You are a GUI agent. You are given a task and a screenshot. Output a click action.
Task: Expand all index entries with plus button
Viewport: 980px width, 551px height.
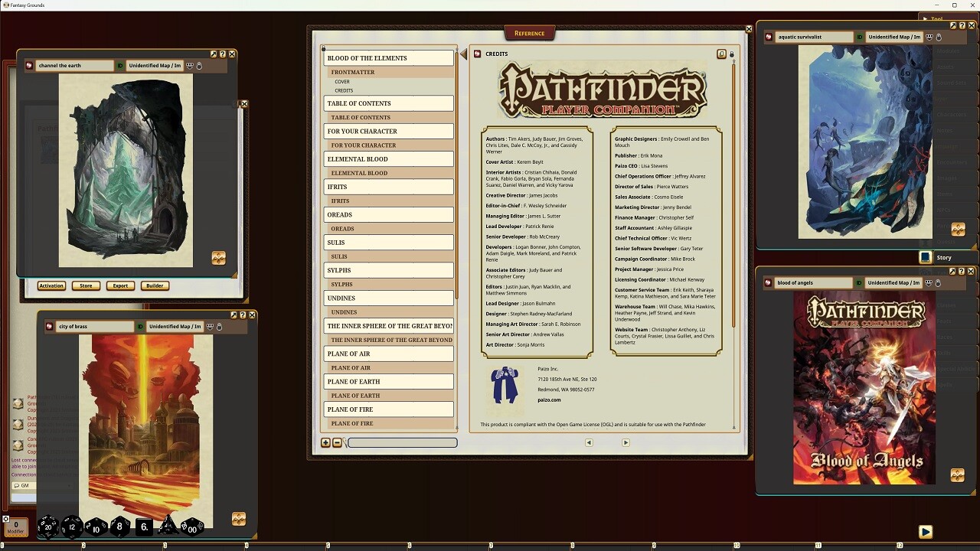[325, 442]
